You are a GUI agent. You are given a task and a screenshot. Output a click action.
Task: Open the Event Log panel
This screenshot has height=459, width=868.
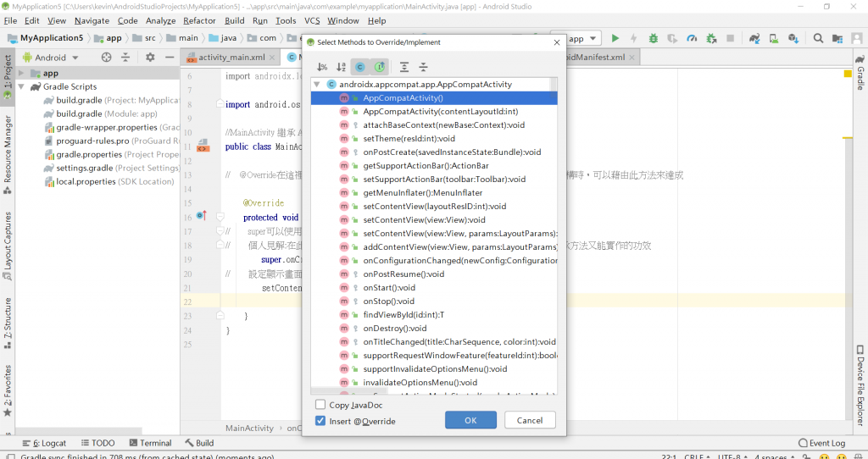[821, 444]
